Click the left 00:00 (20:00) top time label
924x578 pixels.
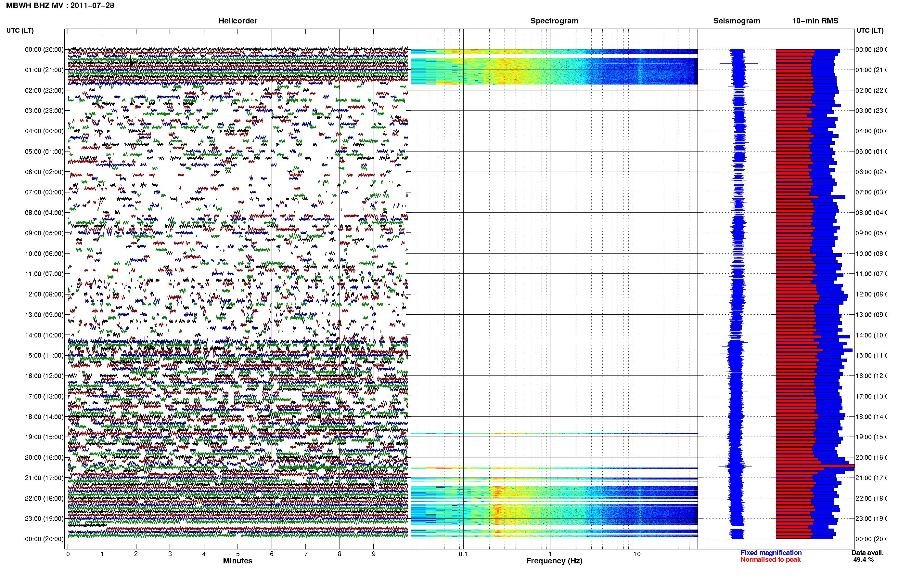44,49
